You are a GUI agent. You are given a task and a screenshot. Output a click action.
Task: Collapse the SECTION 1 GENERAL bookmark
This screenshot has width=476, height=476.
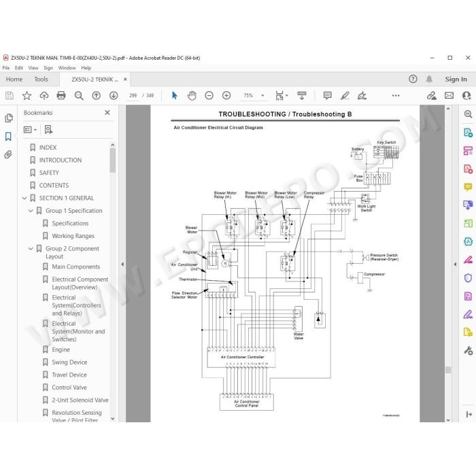click(x=24, y=199)
